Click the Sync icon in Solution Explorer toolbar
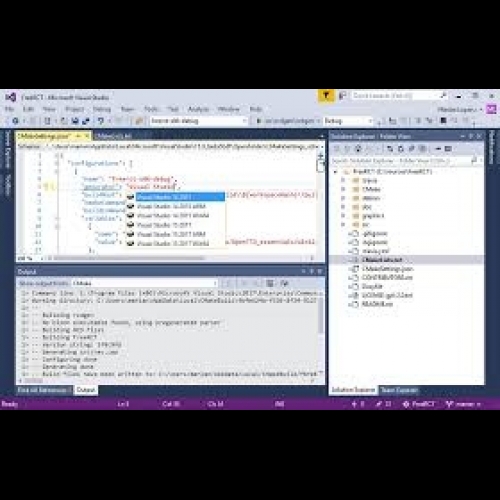The image size is (500, 500). click(390, 149)
